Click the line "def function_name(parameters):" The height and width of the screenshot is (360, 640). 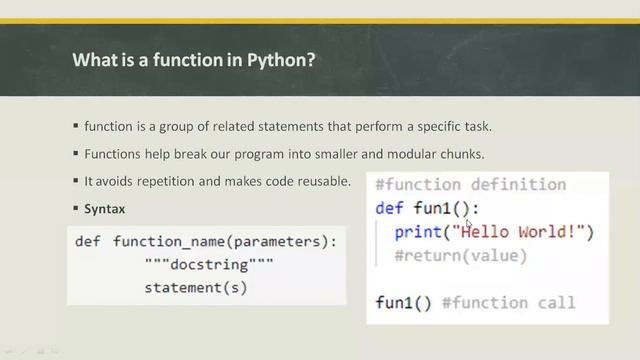point(206,242)
